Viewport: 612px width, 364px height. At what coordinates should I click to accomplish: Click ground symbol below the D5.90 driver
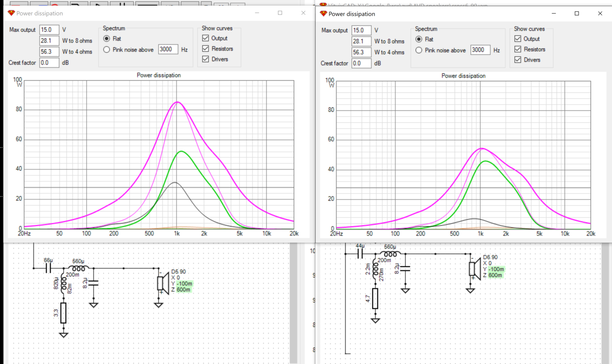pyautogui.click(x=159, y=305)
